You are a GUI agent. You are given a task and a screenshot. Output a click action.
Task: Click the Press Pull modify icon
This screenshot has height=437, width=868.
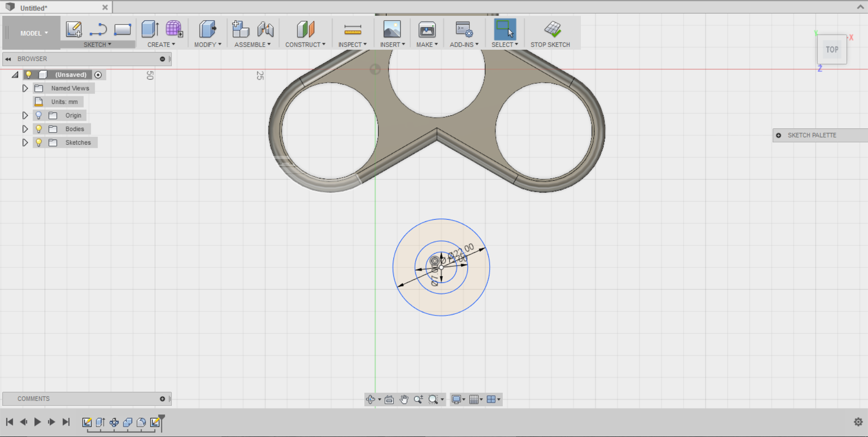pos(208,29)
